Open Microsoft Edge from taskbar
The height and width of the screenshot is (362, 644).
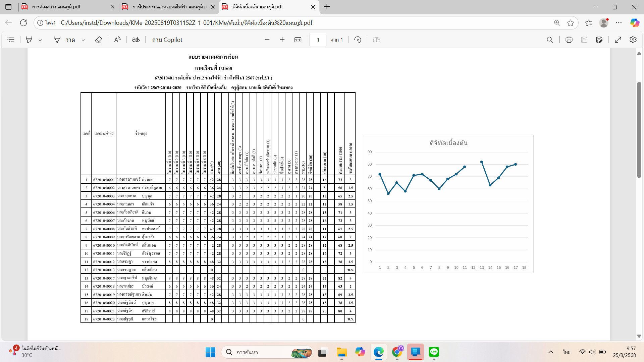pos(379,352)
